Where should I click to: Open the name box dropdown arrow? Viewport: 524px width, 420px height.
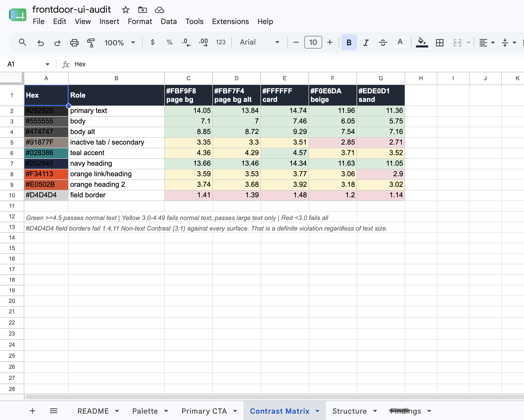click(48, 64)
